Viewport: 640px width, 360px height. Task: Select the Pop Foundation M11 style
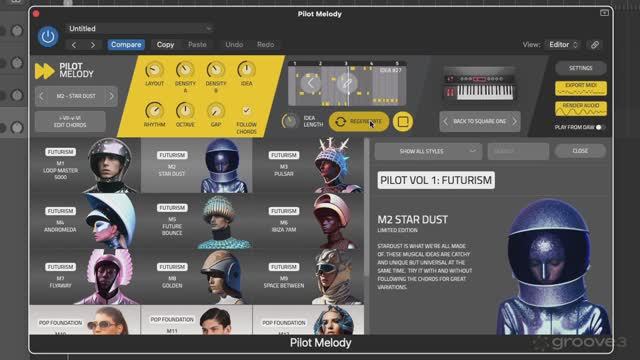(197, 320)
